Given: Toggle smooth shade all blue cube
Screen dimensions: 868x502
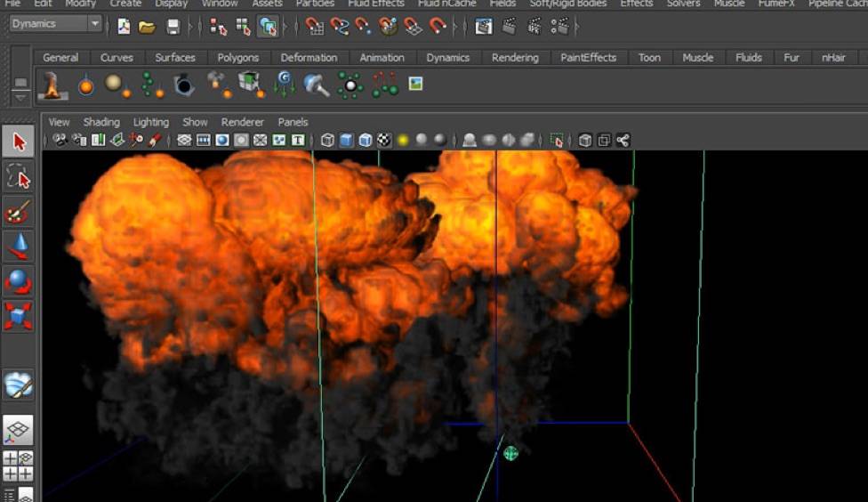Looking at the screenshot, I should (x=346, y=140).
